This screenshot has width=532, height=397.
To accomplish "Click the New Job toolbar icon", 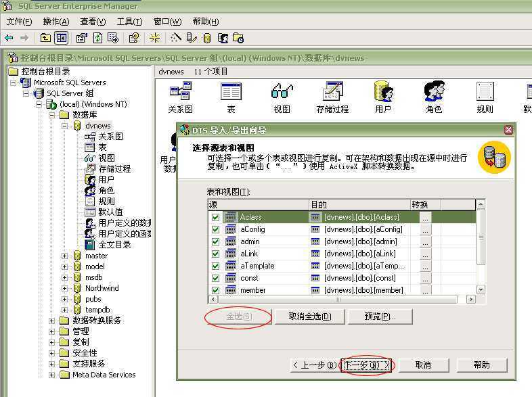I will pyautogui.click(x=238, y=38).
